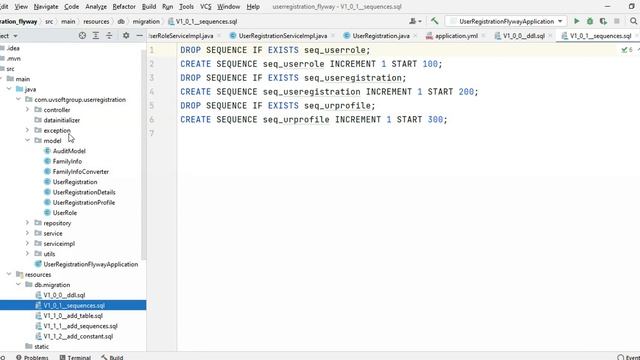Image resolution: width=640 pixels, height=360 pixels.
Task: Select opened file locate target icon
Action: click(x=82, y=36)
